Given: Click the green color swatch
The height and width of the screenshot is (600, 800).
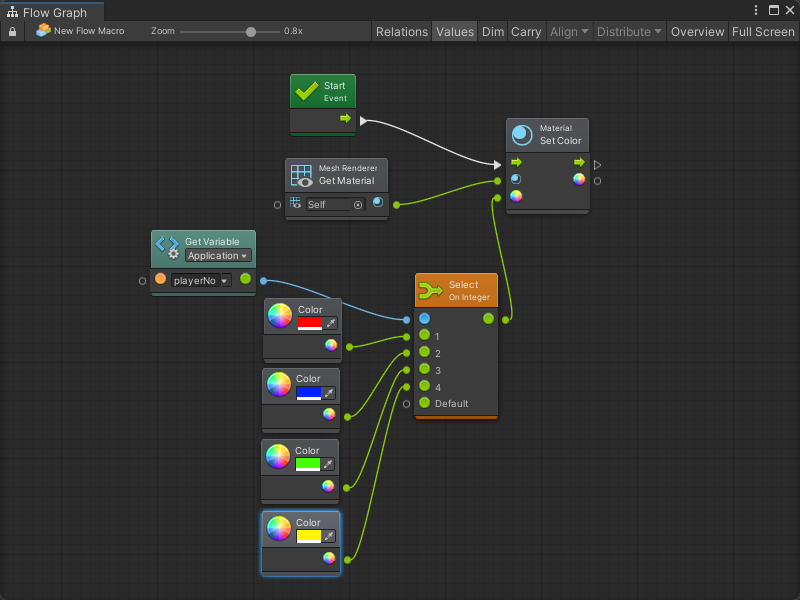Looking at the screenshot, I should (x=308, y=464).
